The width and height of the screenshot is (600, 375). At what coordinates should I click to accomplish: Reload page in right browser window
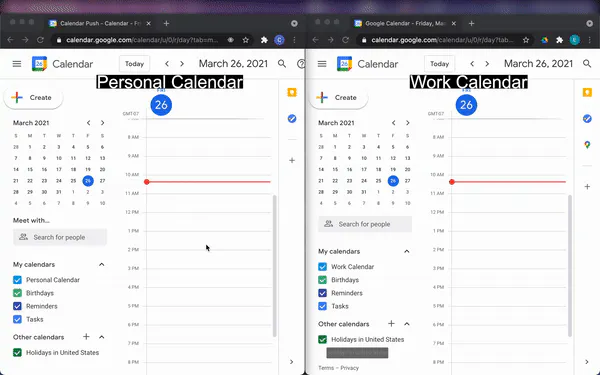[x=346, y=40]
